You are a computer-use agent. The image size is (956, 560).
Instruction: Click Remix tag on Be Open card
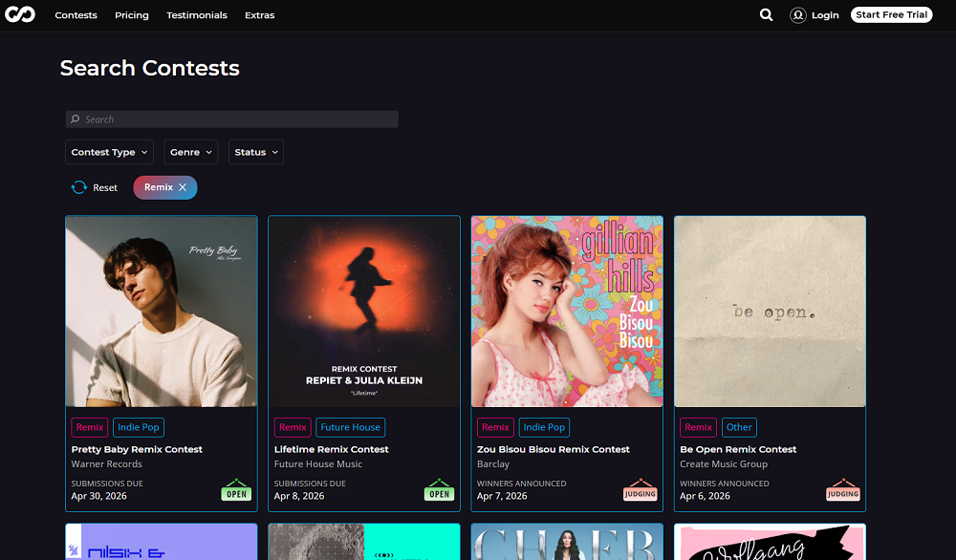(x=699, y=427)
